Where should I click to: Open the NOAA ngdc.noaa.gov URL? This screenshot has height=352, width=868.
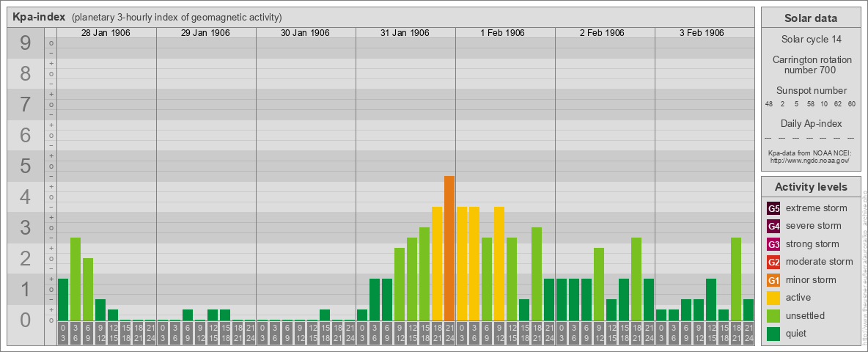tap(809, 160)
